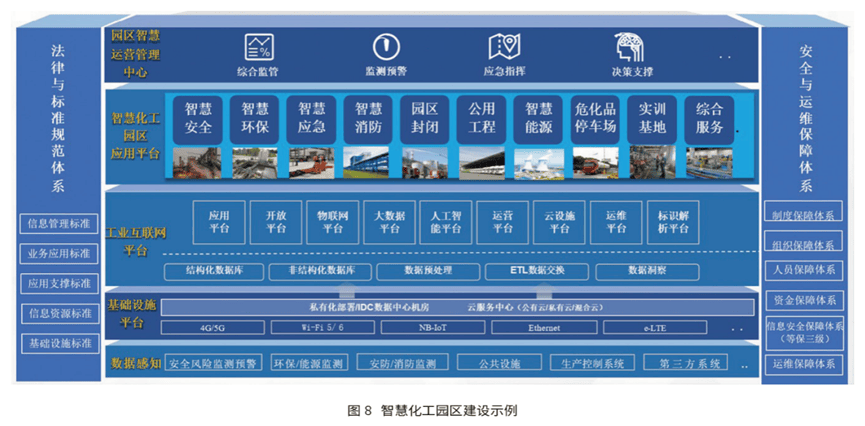Click the 人工智能平台 box
The image size is (865, 426).
point(444,222)
